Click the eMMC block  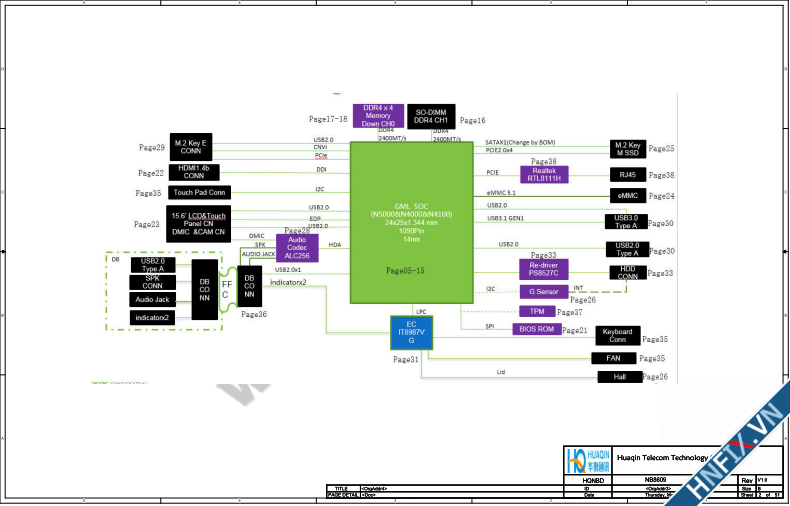(628, 196)
